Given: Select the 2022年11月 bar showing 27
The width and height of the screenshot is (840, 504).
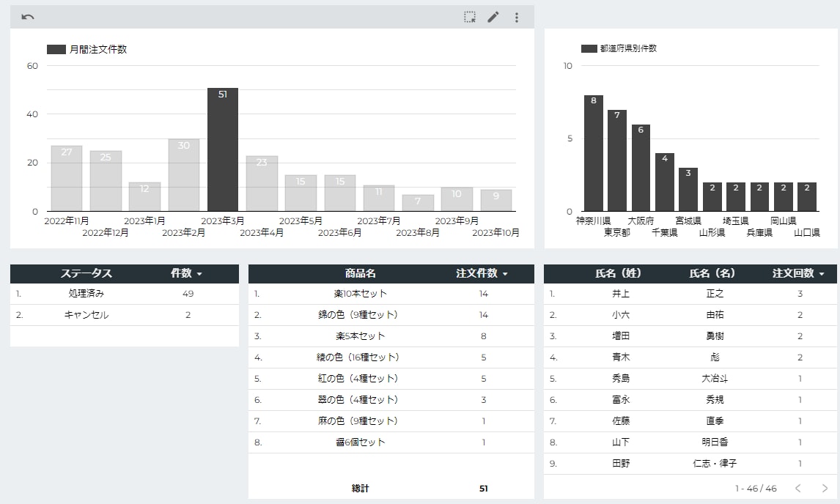Looking at the screenshot, I should tap(67, 178).
